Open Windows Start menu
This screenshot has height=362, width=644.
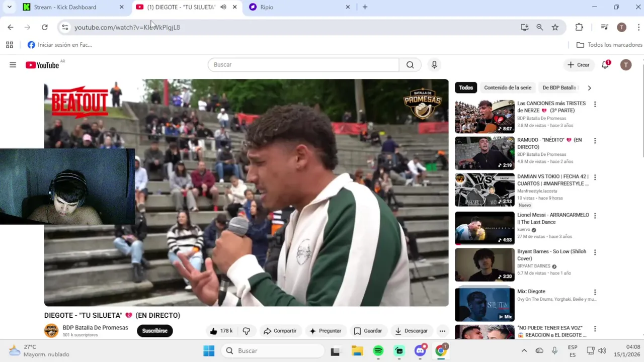point(209,350)
